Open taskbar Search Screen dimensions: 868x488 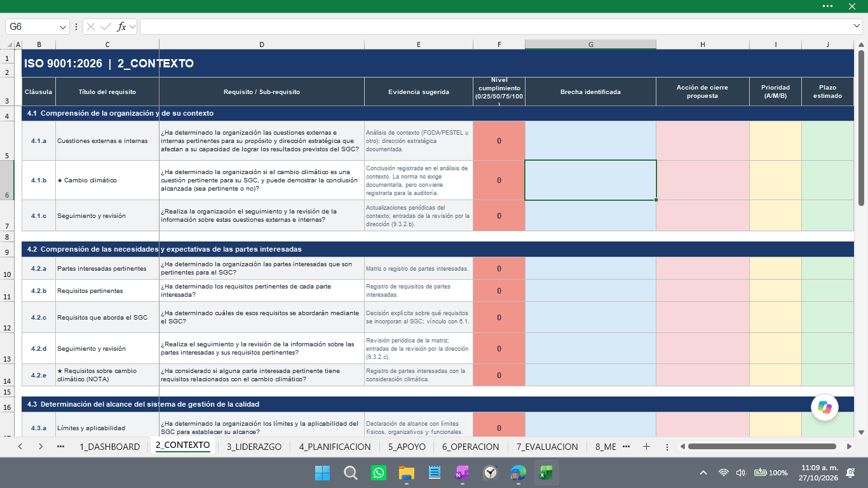click(350, 473)
